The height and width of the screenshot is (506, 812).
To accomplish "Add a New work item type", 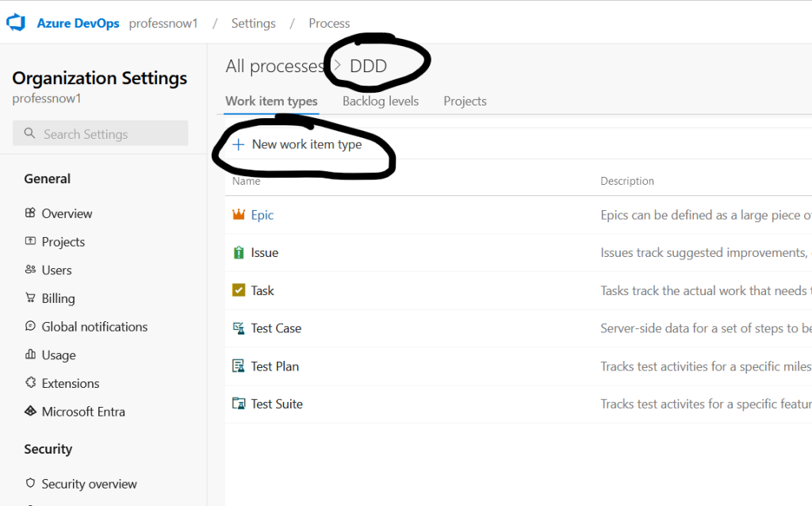I will pos(297,144).
